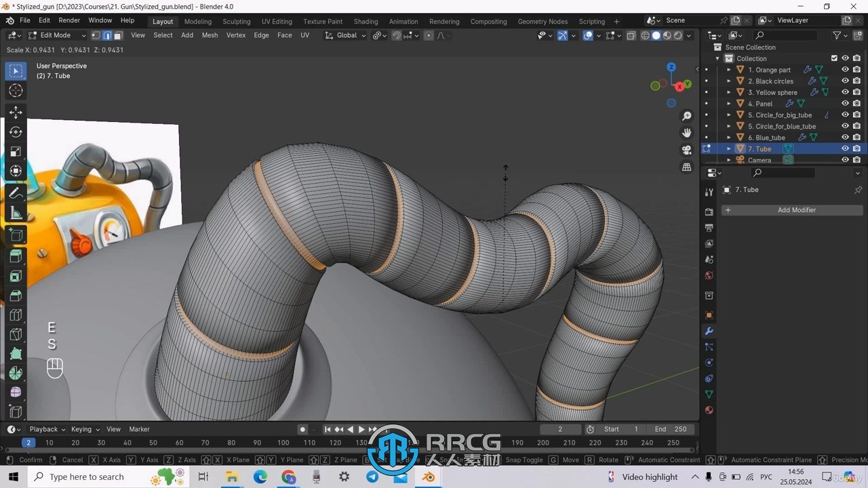868x488 pixels.
Task: Activate the Cursor tool
Action: 16,91
